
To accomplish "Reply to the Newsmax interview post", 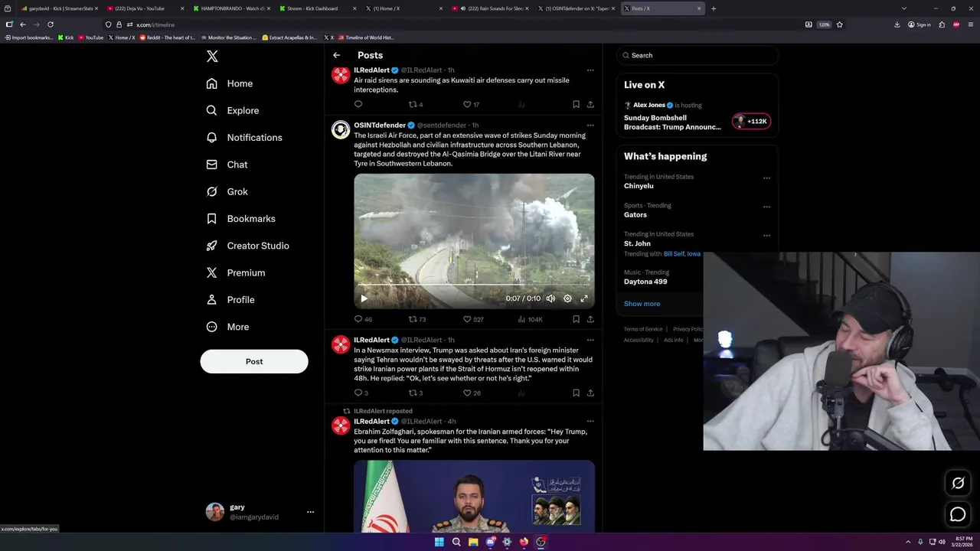I will tap(361, 393).
